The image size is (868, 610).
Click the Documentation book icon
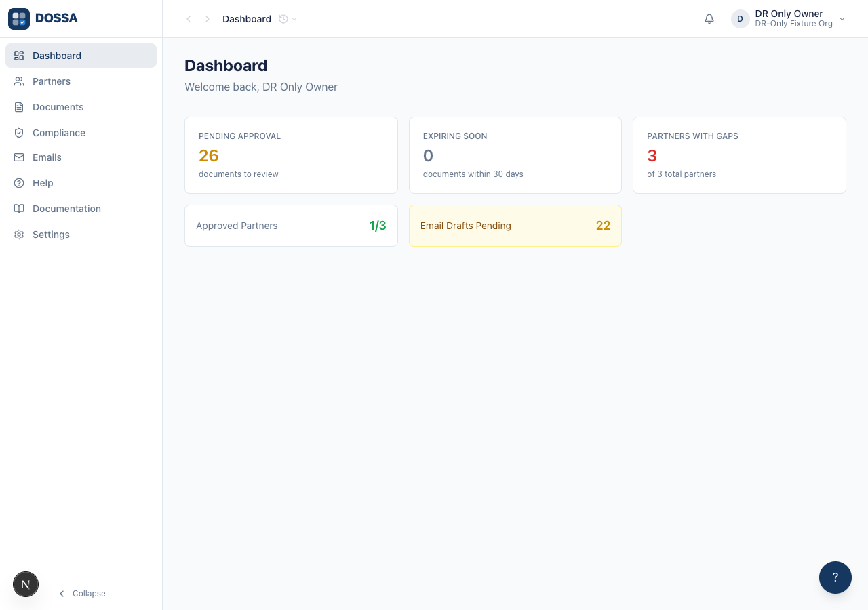coord(19,209)
